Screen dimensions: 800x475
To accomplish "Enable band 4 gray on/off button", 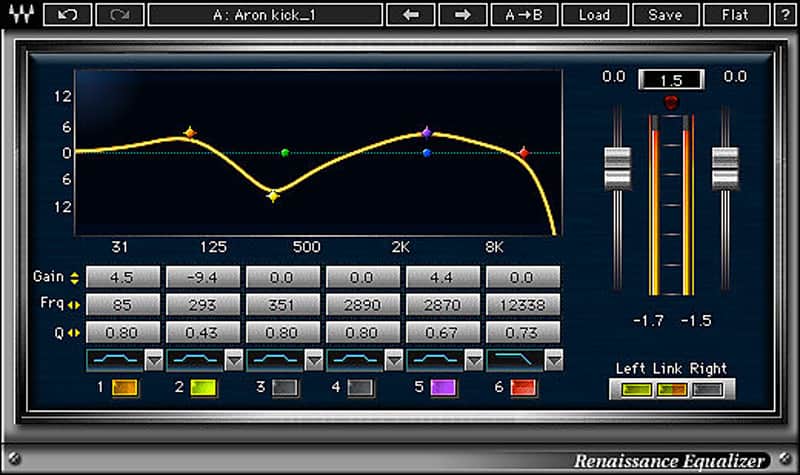I will (x=360, y=388).
